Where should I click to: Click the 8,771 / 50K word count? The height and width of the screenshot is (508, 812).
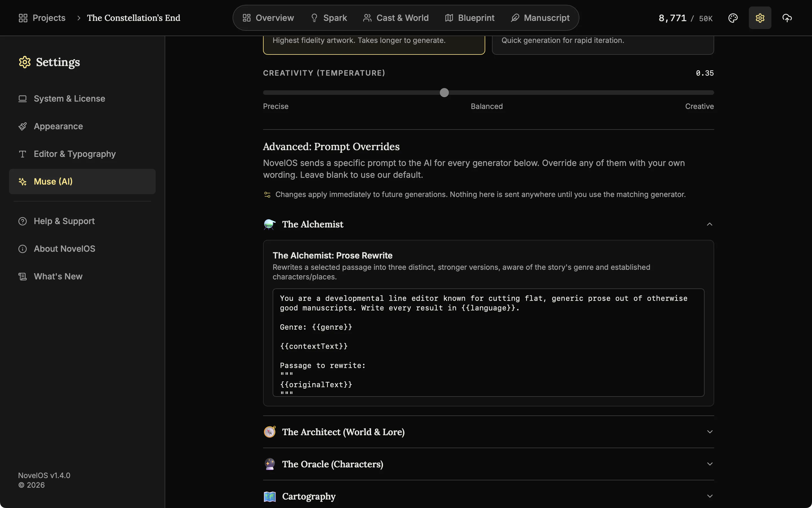685,18
